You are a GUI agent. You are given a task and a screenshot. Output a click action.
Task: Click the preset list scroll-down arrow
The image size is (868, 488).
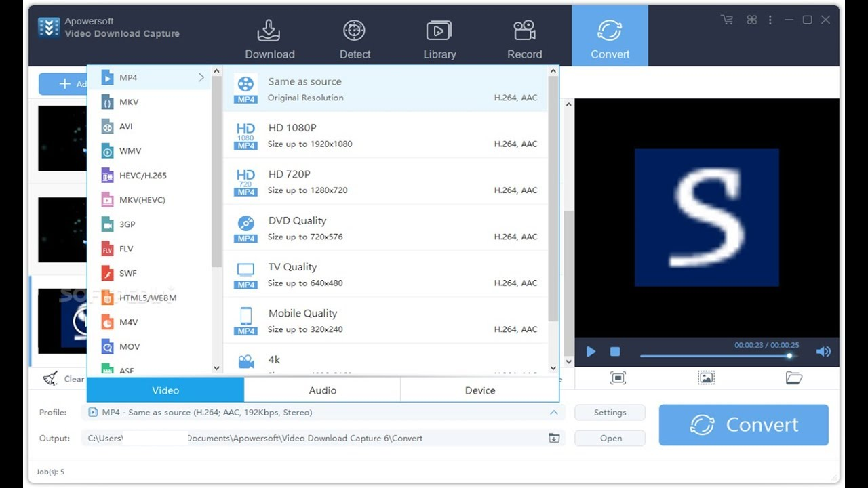[x=553, y=369]
